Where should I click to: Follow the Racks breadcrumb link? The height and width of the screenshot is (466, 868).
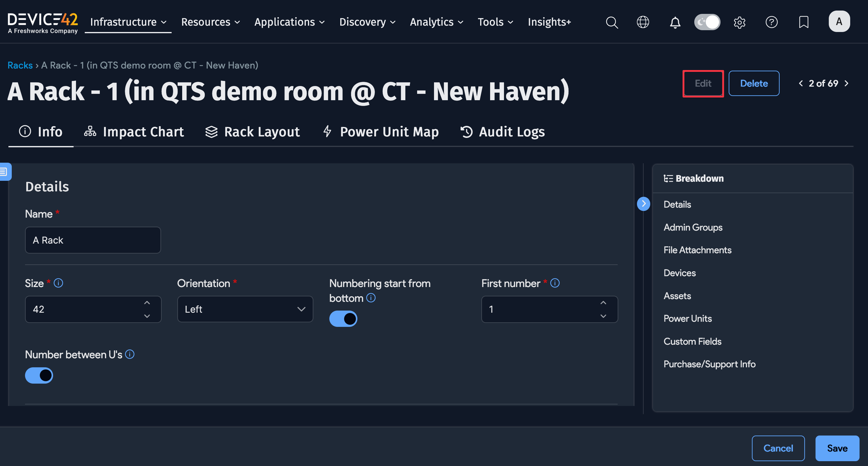20,65
